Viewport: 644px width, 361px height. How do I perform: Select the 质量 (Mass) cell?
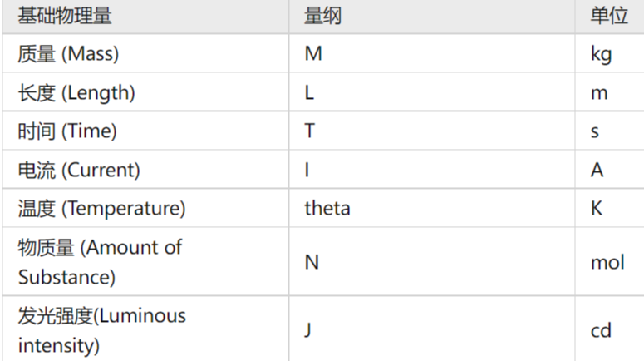pyautogui.click(x=69, y=54)
